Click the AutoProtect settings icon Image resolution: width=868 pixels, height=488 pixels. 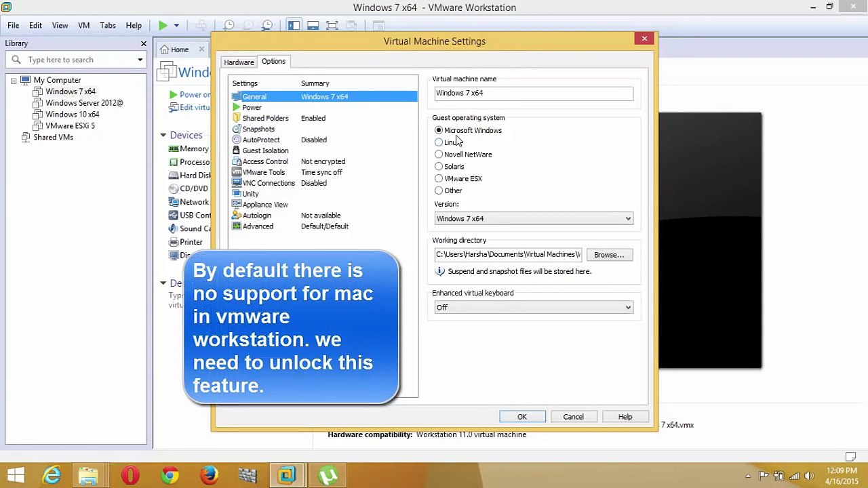pyautogui.click(x=236, y=140)
